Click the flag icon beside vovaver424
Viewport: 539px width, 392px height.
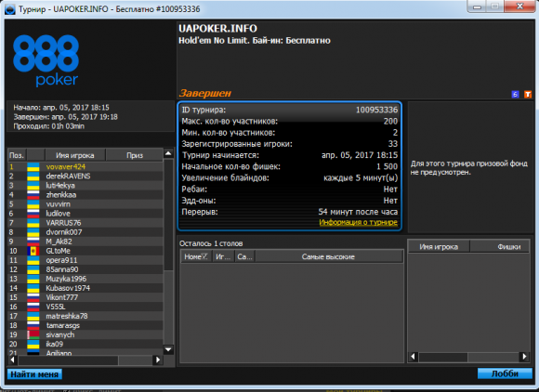[33, 167]
